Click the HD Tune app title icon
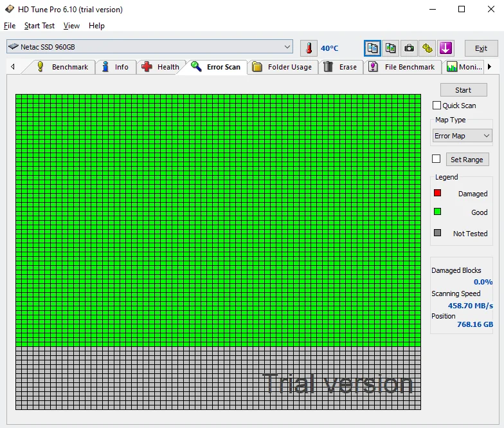The height and width of the screenshot is (428, 504). pos(10,9)
